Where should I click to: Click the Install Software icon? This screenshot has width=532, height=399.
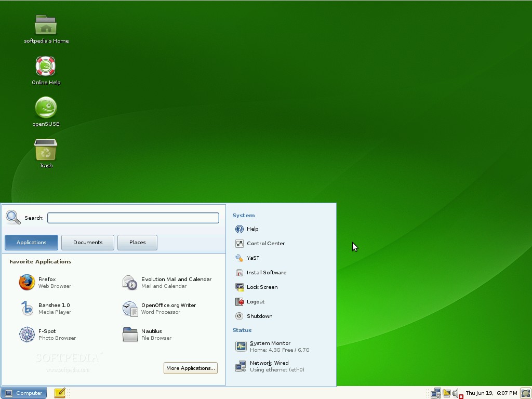tap(239, 272)
